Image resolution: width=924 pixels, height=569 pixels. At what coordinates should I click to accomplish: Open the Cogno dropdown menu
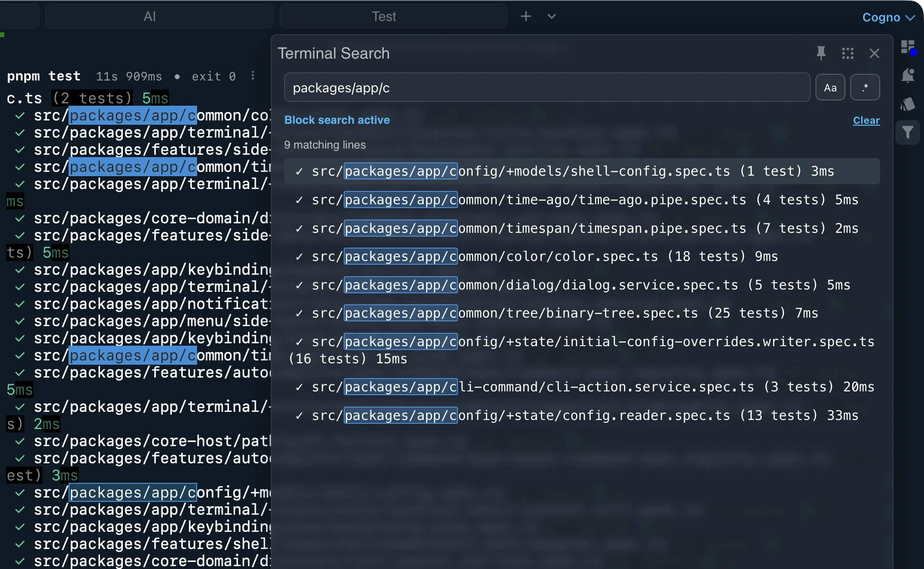pos(887,17)
